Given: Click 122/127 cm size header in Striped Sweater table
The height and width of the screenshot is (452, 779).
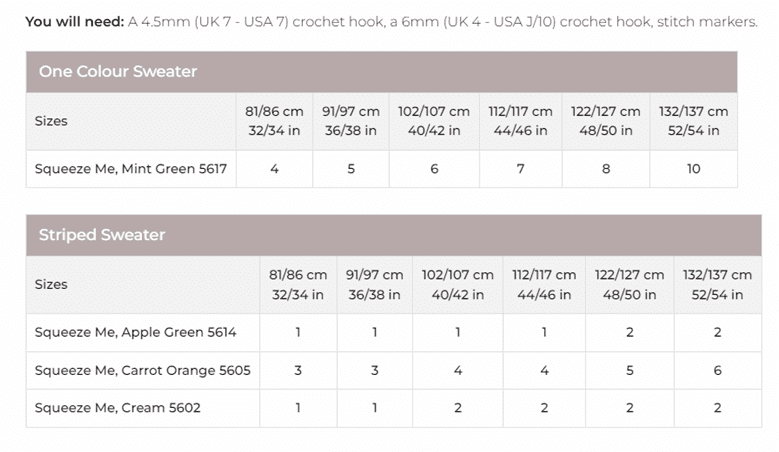Looking at the screenshot, I should (x=629, y=284).
